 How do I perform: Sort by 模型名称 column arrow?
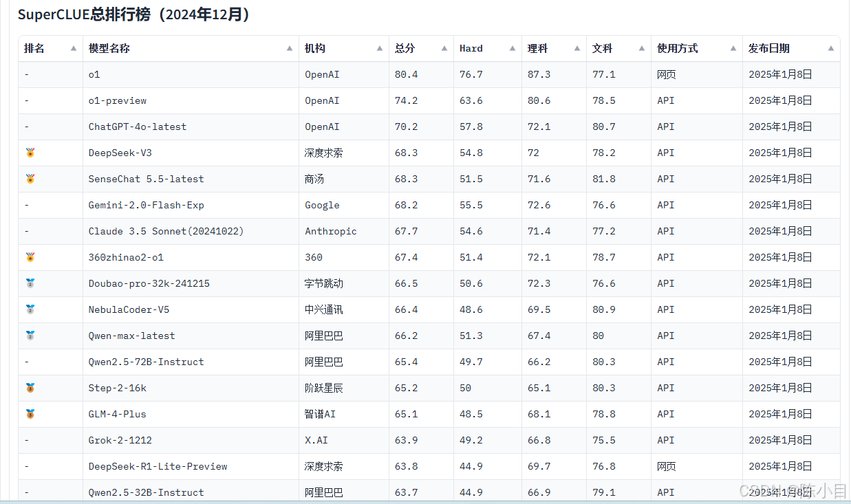click(x=290, y=49)
